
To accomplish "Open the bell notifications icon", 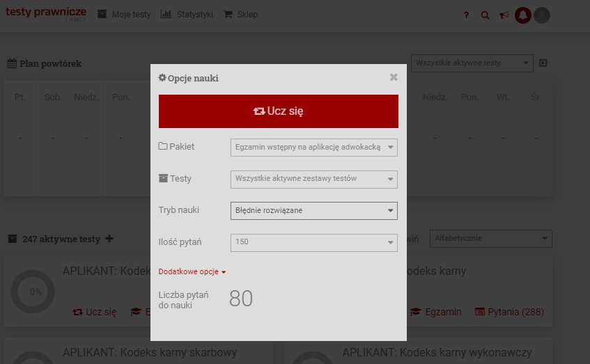I will [522, 15].
